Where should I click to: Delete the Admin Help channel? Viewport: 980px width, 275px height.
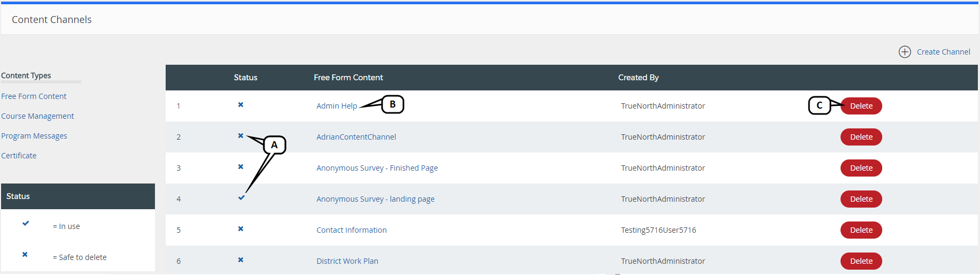click(x=861, y=106)
